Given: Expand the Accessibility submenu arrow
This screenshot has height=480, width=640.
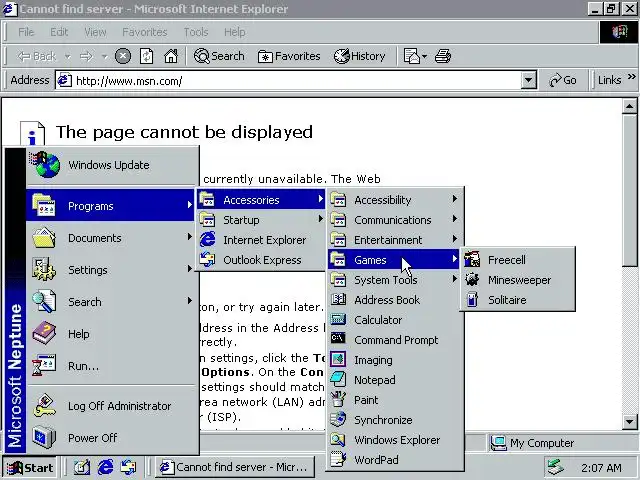Looking at the screenshot, I should point(455,199).
